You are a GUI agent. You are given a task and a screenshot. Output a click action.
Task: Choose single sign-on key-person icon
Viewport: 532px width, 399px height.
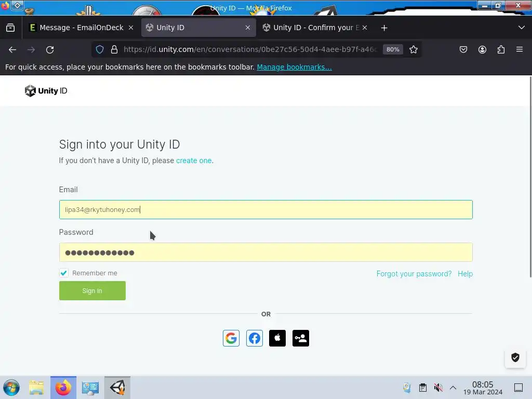tap(301, 338)
